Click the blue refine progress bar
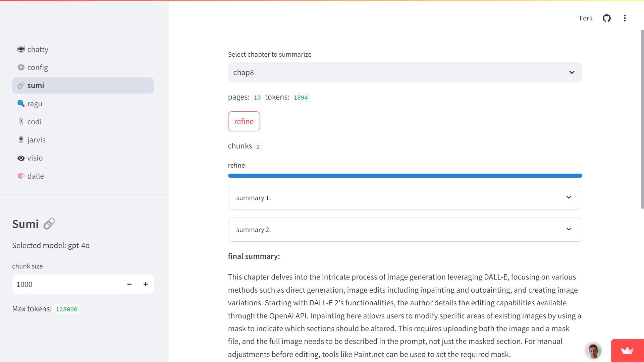 pyautogui.click(x=405, y=176)
